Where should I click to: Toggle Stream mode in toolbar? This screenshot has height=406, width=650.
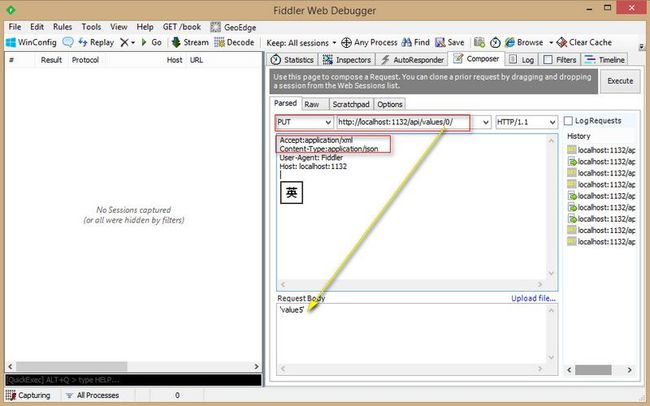pyautogui.click(x=190, y=42)
